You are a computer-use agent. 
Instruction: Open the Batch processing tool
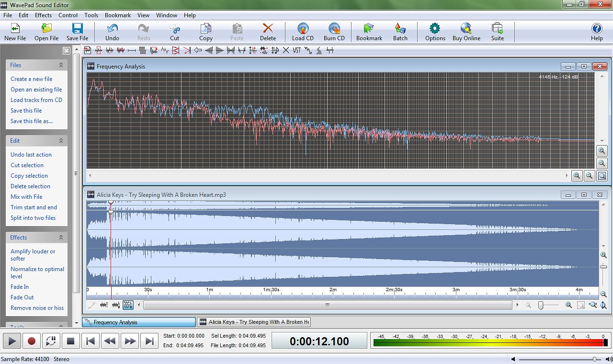click(x=400, y=31)
